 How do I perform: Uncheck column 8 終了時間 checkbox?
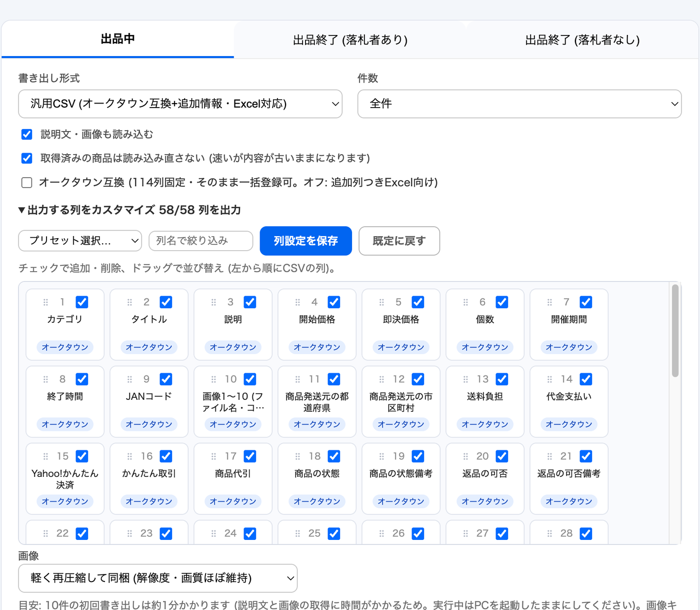[82, 379]
